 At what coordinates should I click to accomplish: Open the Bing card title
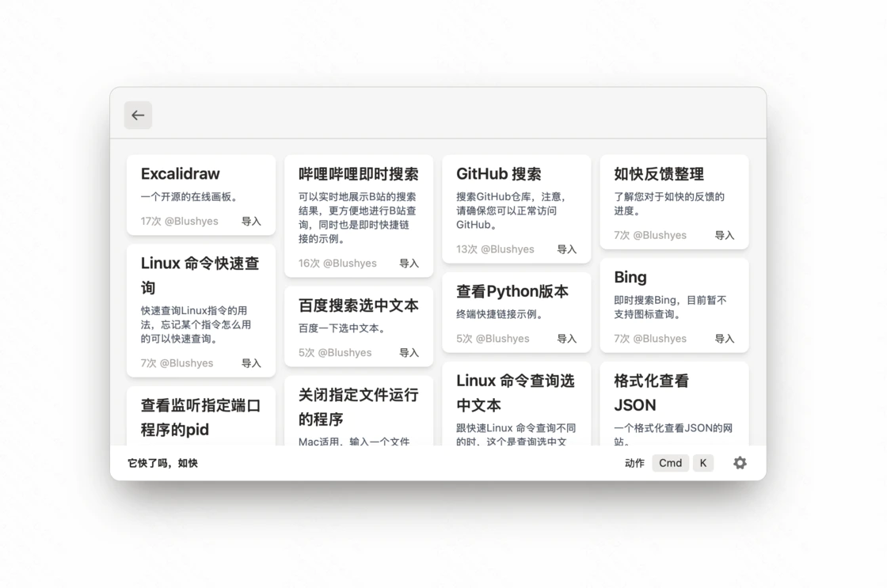[x=630, y=277]
